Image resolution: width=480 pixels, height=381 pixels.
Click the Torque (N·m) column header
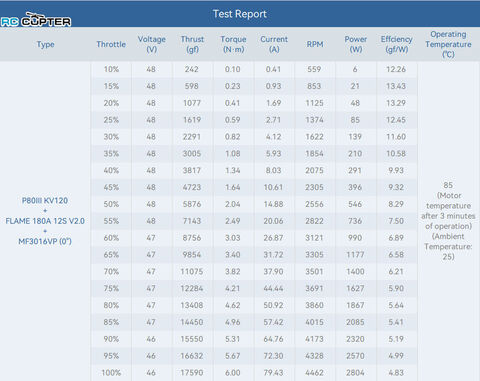click(233, 44)
